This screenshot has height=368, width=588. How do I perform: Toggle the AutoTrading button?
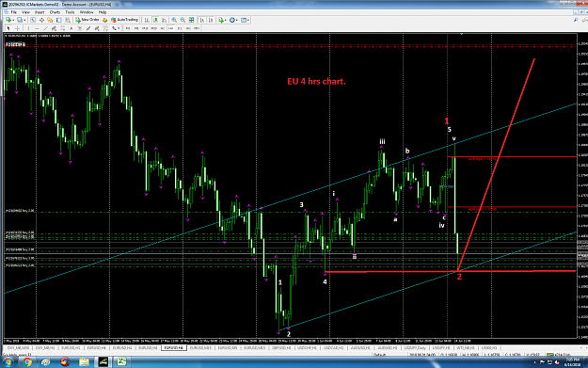125,20
